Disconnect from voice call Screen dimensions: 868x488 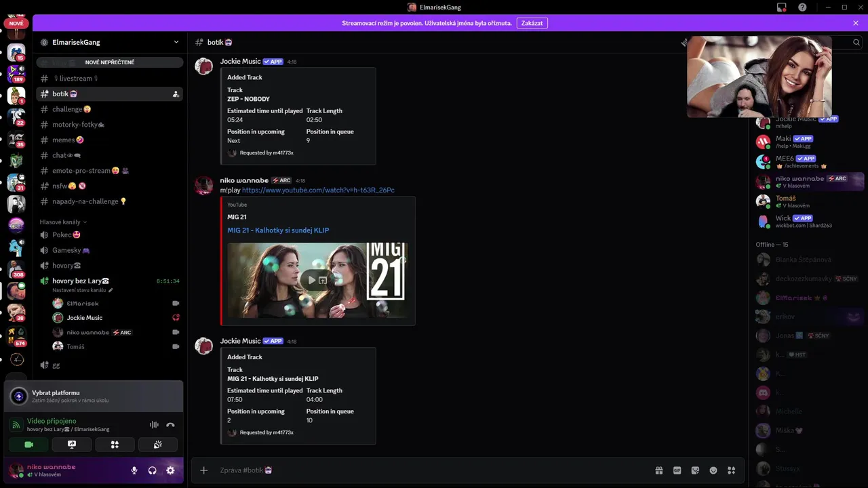170,425
